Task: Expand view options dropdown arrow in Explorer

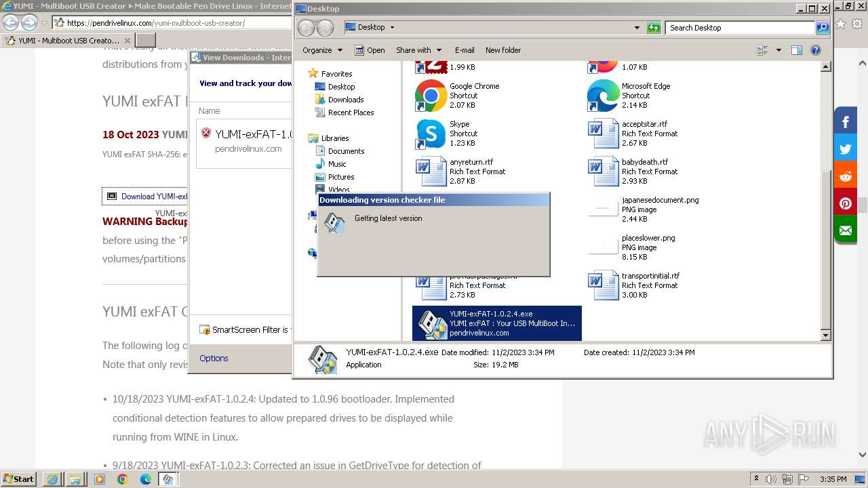Action: (x=778, y=50)
